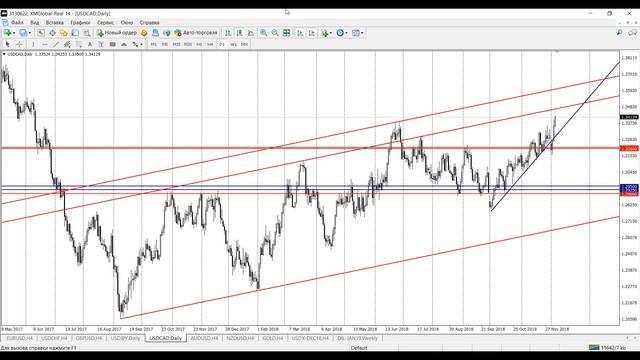Switch to the GOLD,H4 chart tab

(273, 338)
